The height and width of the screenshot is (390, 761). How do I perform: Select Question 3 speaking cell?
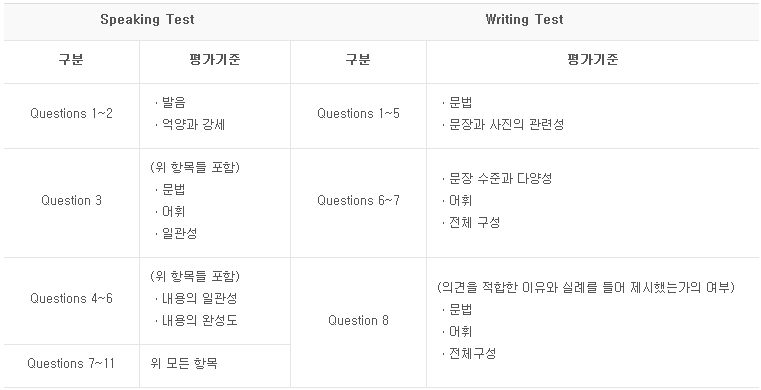[71, 200]
